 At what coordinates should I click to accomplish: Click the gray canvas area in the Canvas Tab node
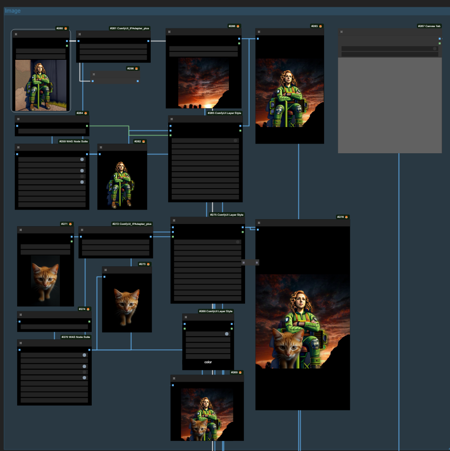[390, 105]
